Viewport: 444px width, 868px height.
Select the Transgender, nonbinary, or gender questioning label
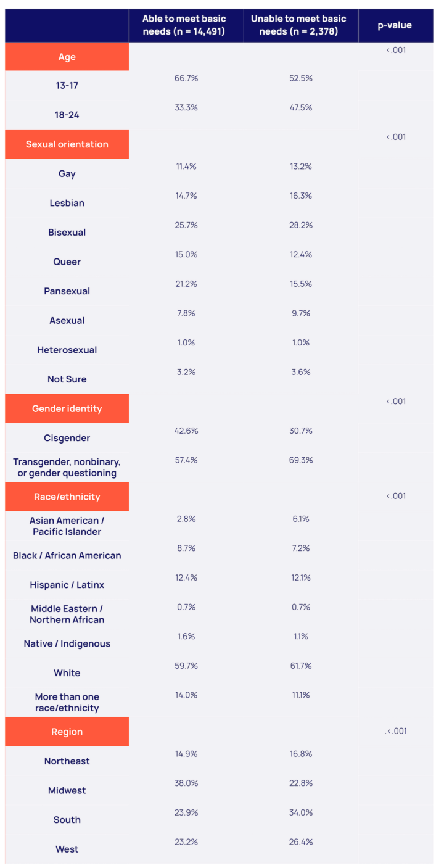(67, 468)
